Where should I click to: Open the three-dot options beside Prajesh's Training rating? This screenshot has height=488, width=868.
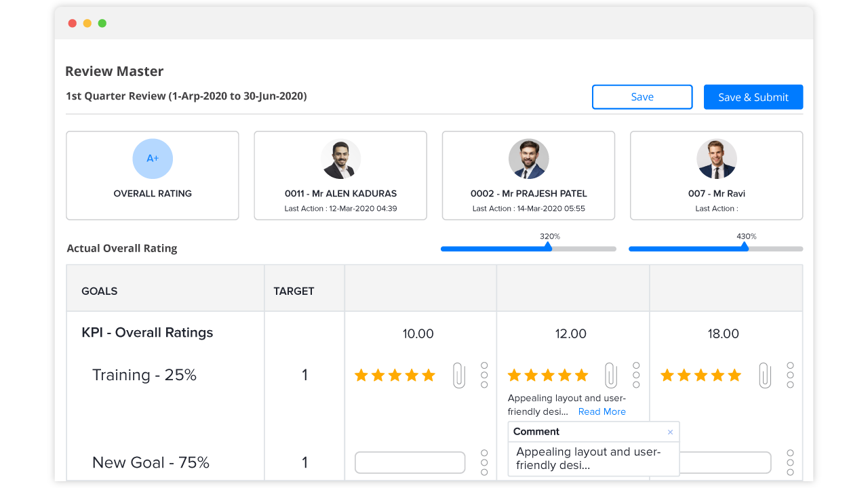[x=636, y=375]
